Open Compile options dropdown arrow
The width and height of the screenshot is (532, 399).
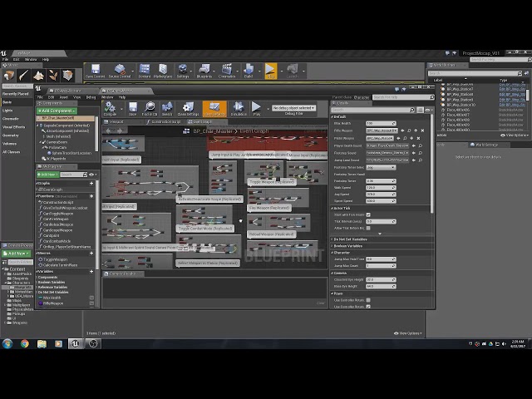[121, 109]
